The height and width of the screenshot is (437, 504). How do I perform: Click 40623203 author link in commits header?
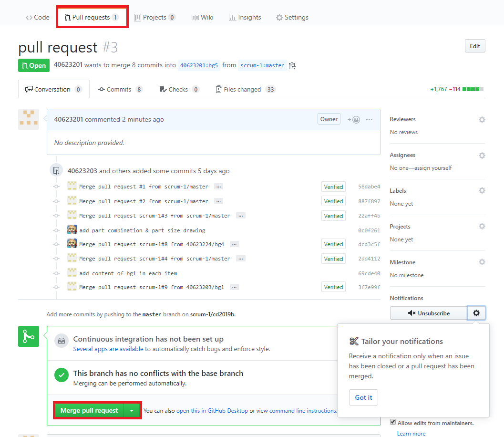[82, 171]
